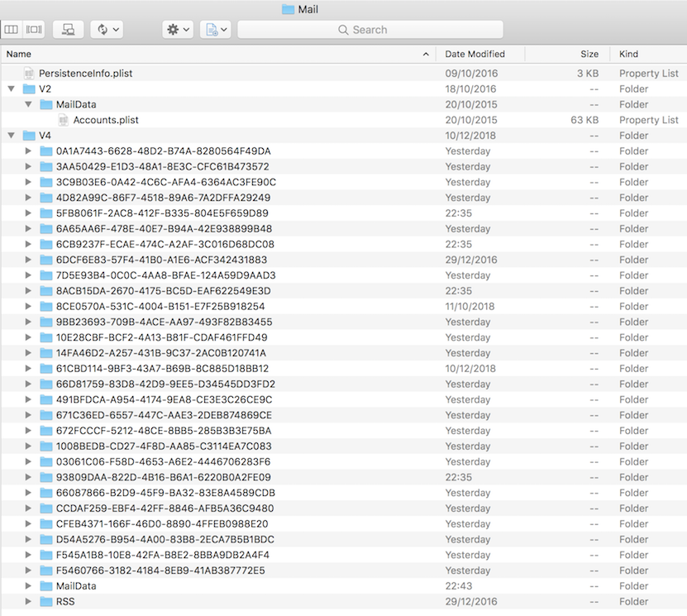Screen dimensions: 687x616
Task: Expand folder 0A1A7443-6628-48D2-B74A-8280564F49DA
Action: click(x=28, y=151)
